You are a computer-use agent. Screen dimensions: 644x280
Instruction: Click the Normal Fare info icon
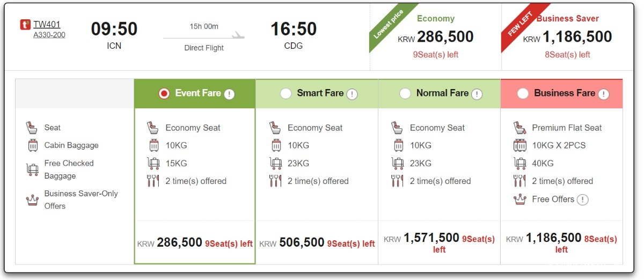tap(477, 94)
